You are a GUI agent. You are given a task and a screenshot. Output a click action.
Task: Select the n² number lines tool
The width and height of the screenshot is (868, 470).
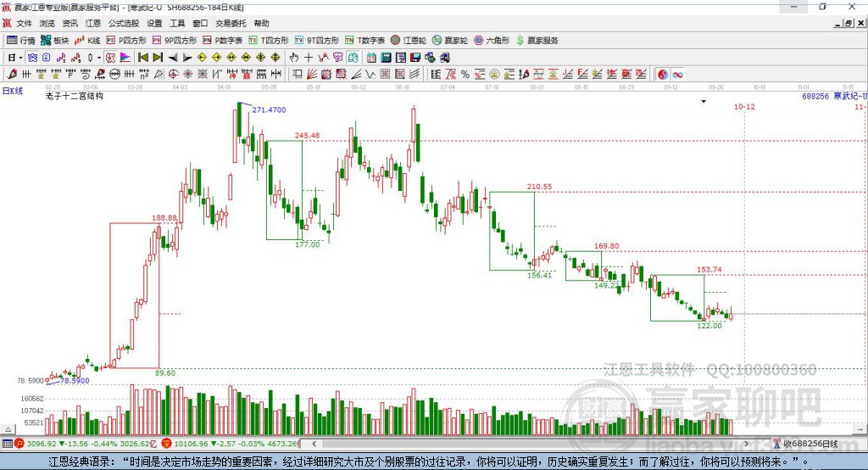click(x=144, y=75)
